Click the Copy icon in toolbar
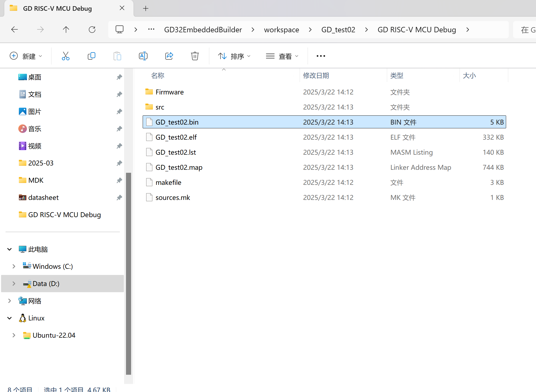 click(91, 56)
